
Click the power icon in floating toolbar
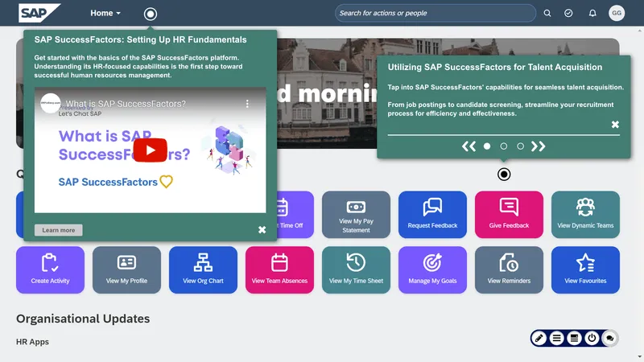coord(592,338)
